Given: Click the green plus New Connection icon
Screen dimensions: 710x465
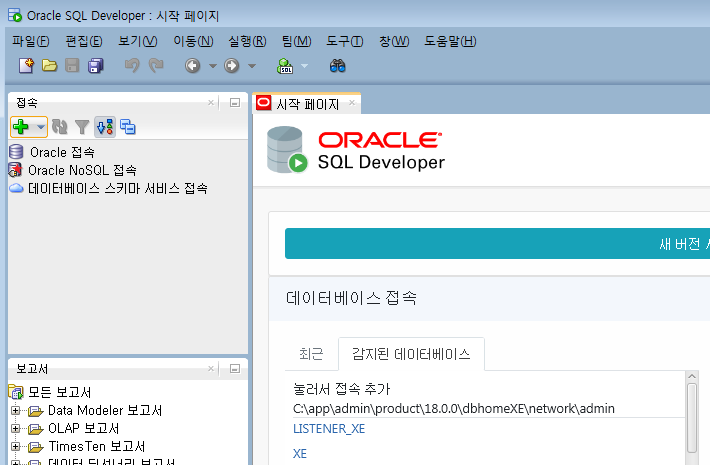Looking at the screenshot, I should point(21,127).
